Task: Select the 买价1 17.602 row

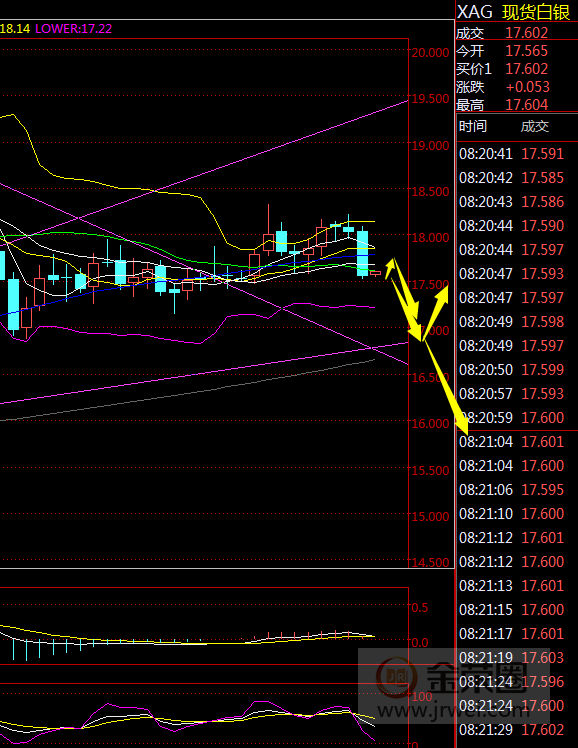Action: pyautogui.click(x=516, y=69)
